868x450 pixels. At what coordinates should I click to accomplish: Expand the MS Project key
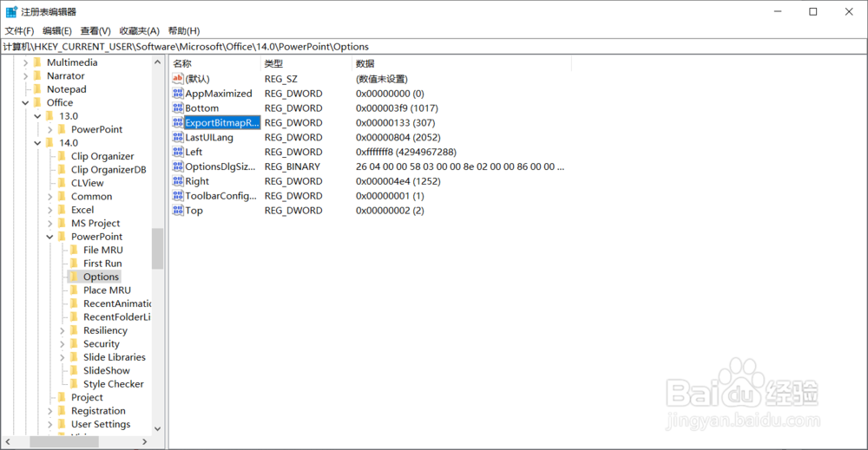[x=49, y=224]
